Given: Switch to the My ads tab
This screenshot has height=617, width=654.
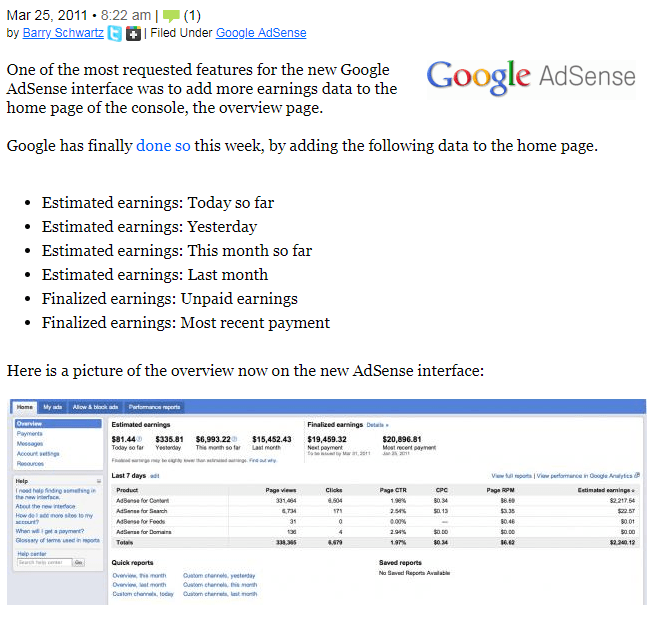Looking at the screenshot, I should tap(53, 407).
